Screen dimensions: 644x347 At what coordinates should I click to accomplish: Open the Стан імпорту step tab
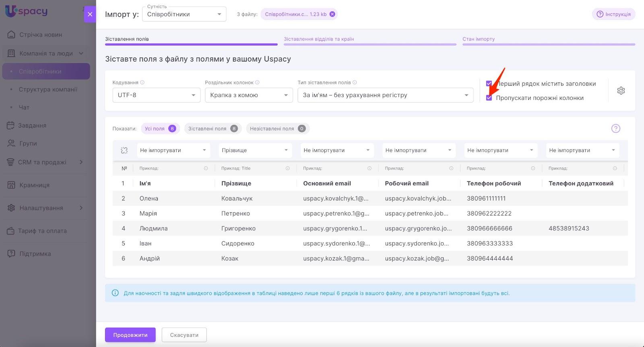click(479, 39)
